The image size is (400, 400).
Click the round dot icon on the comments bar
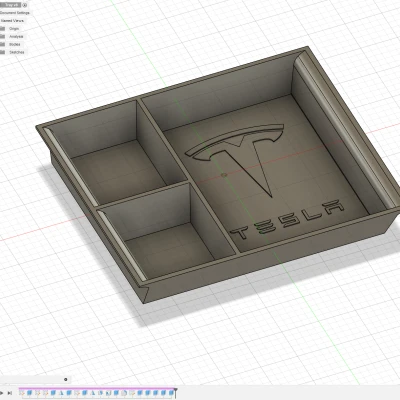pyautogui.click(x=66, y=379)
